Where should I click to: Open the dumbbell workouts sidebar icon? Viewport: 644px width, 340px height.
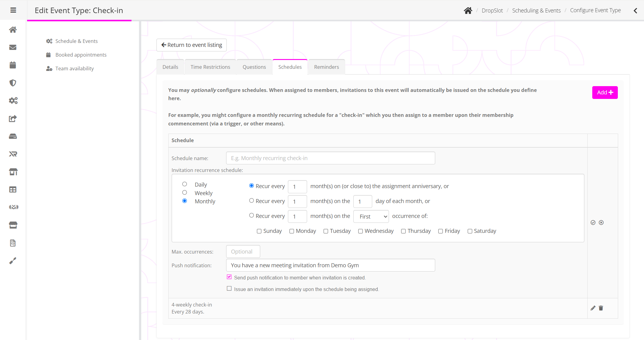13,207
